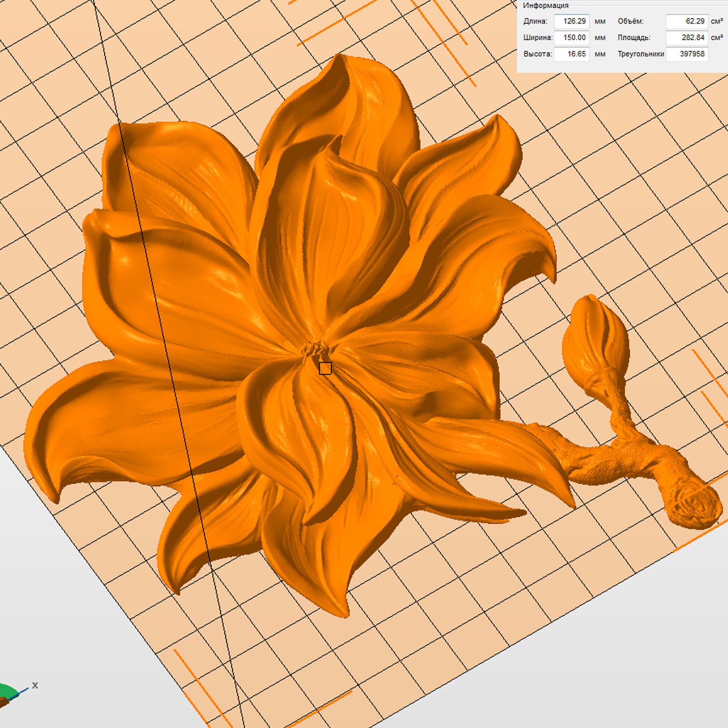Click the Треугольники count field 397958
Image resolution: width=728 pixels, height=728 pixels.
[x=687, y=54]
